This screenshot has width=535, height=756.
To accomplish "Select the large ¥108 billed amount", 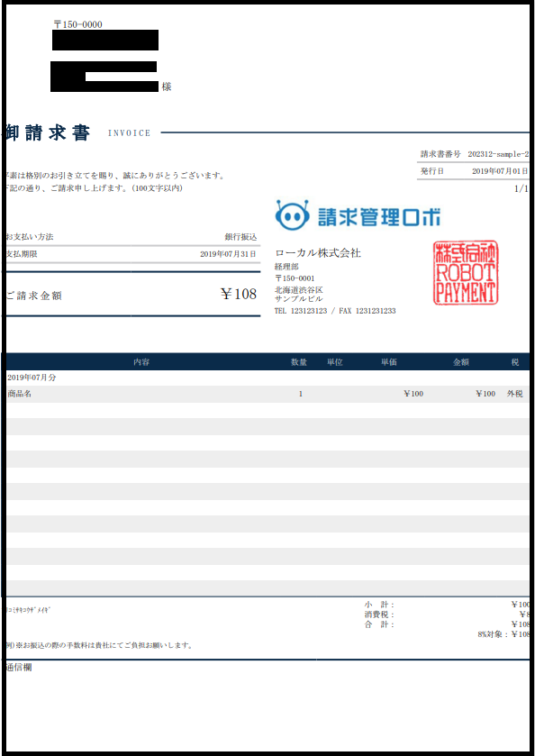I will 239,294.
